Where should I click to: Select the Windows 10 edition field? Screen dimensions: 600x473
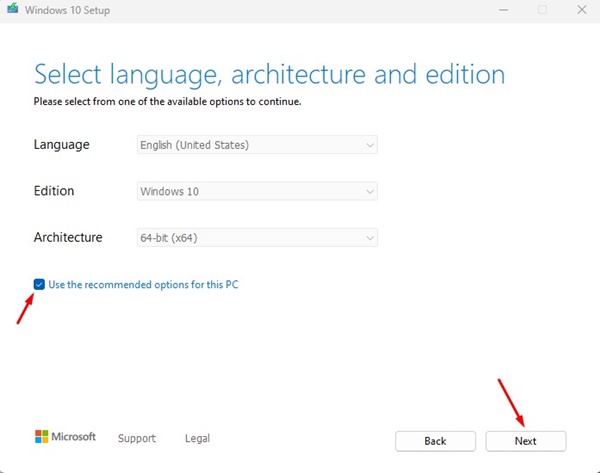[x=257, y=191]
